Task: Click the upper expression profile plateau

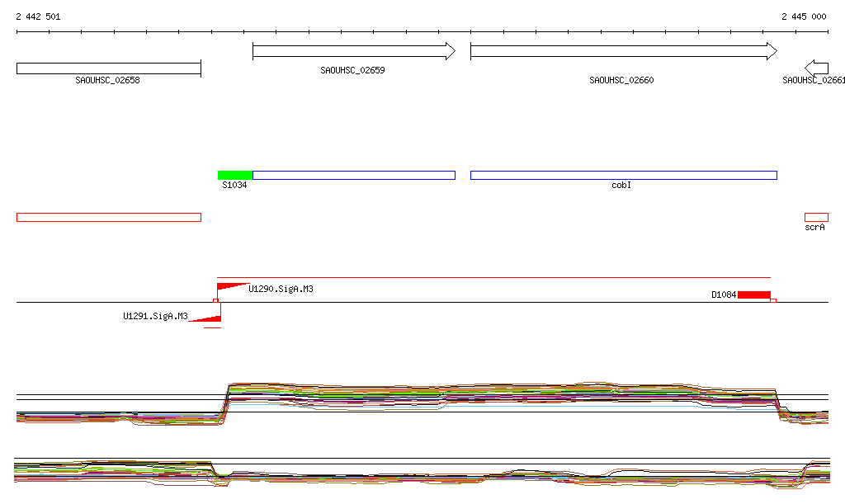Action: [x=495, y=394]
